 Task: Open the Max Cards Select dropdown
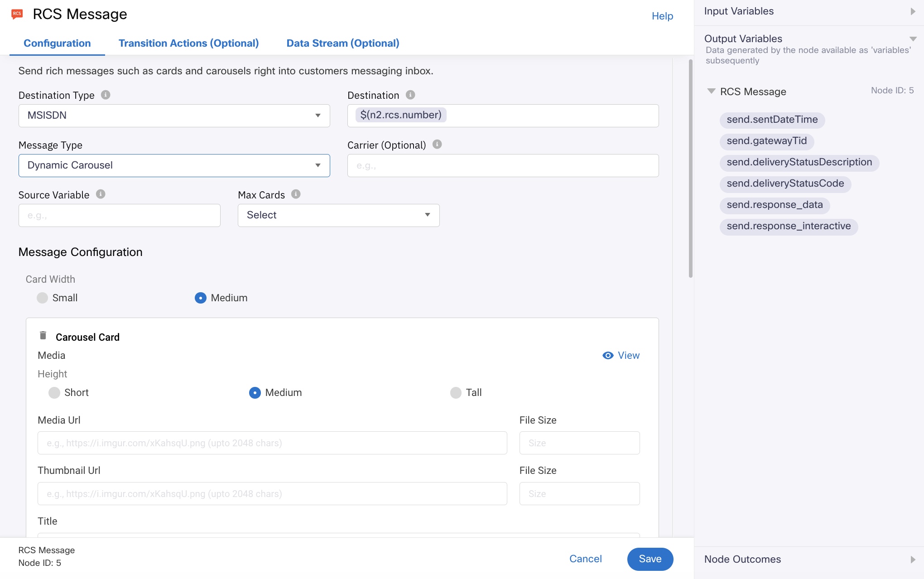pos(338,215)
